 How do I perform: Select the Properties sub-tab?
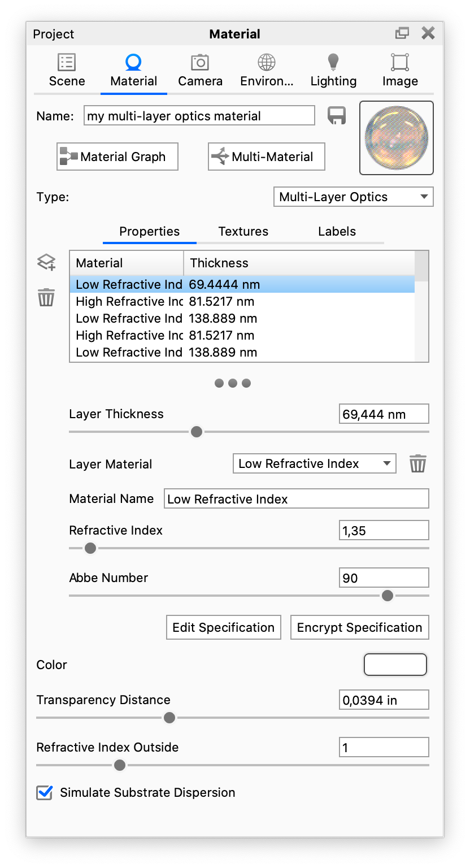(150, 231)
